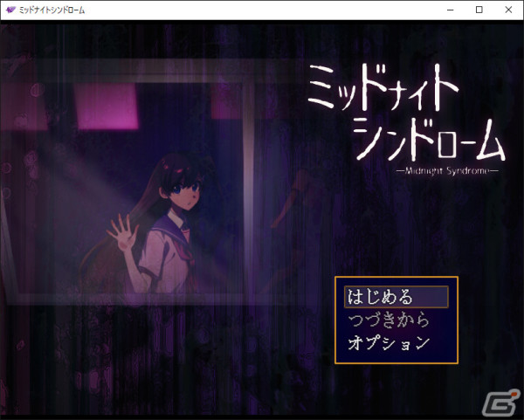The width and height of the screenshot is (524, 420).
Task: Choose つづきから to continue a saved game
Action: 389,320
